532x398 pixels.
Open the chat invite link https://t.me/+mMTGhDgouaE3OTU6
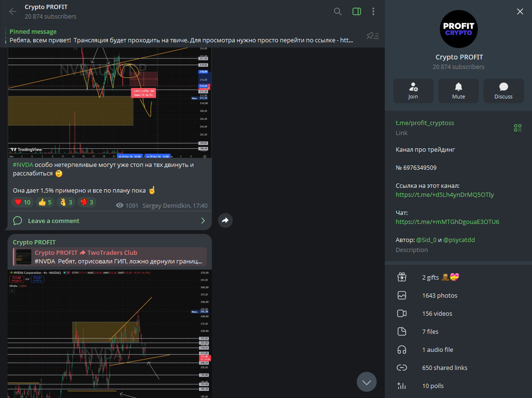tap(447, 222)
